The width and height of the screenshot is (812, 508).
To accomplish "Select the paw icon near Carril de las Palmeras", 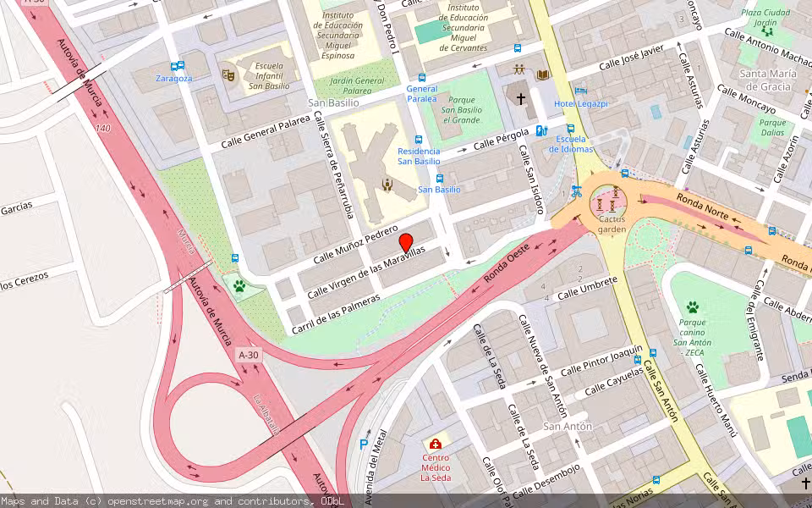I will pyautogui.click(x=239, y=285).
